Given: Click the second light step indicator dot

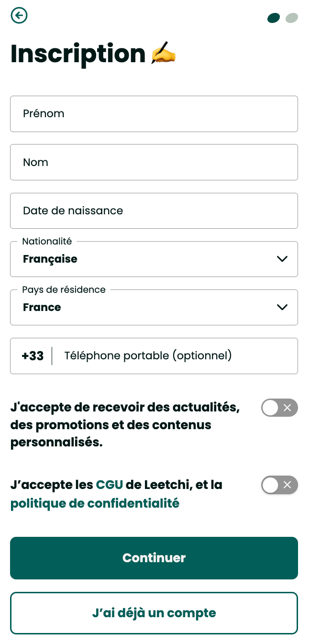Looking at the screenshot, I should [291, 18].
